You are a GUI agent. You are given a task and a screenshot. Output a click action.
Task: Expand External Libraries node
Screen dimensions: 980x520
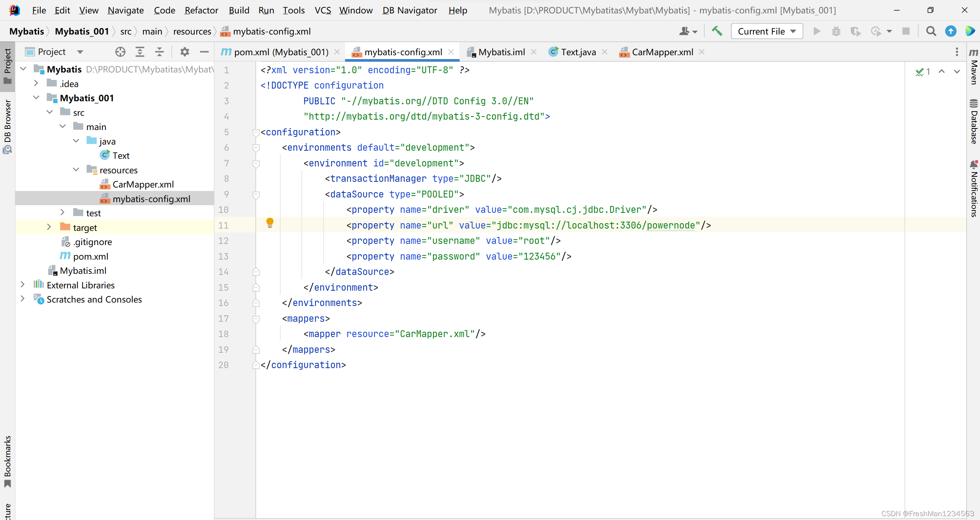pyautogui.click(x=23, y=285)
